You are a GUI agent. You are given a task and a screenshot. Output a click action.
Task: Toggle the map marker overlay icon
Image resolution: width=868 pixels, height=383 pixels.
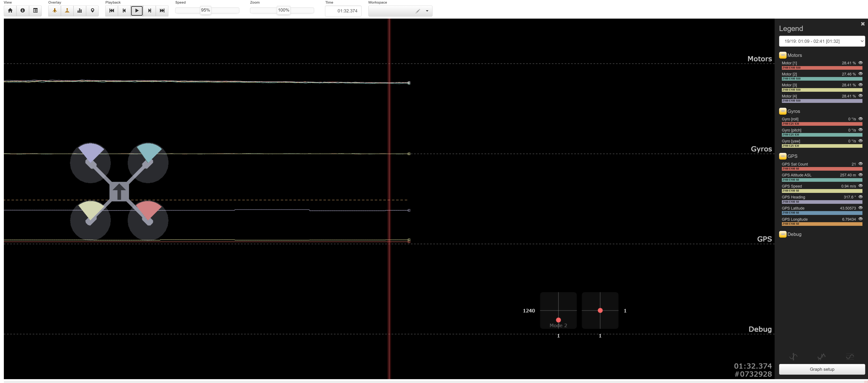(92, 10)
